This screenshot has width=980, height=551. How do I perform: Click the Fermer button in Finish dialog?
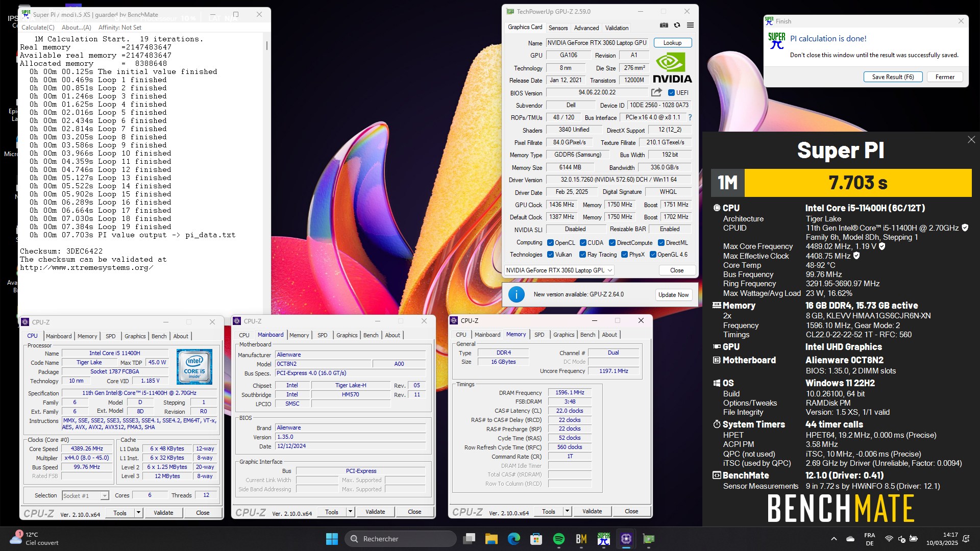tap(945, 77)
